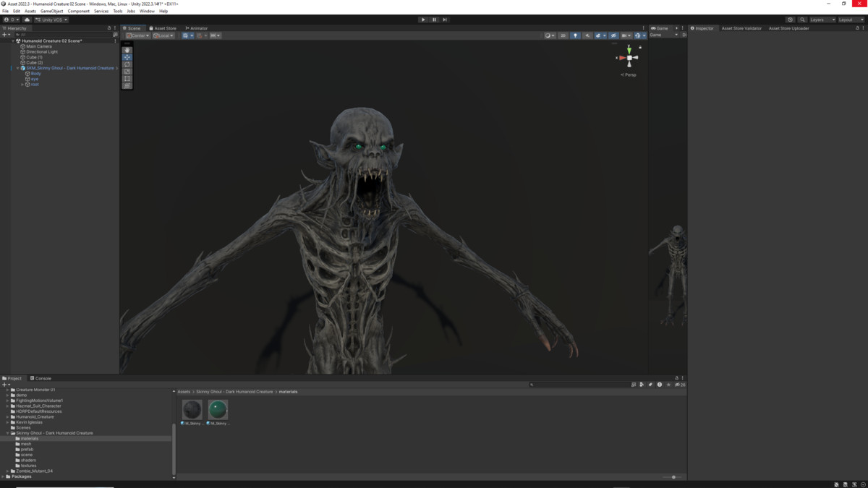Image resolution: width=868 pixels, height=488 pixels.
Task: Open Scene camera settings dropdown
Action: pyautogui.click(x=625, y=35)
